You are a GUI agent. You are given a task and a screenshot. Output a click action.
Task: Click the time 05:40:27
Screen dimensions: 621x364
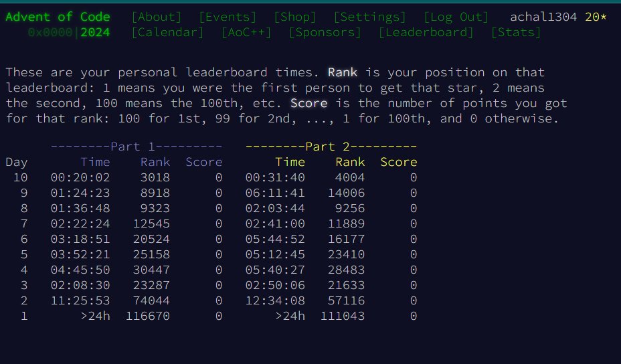[275, 270]
